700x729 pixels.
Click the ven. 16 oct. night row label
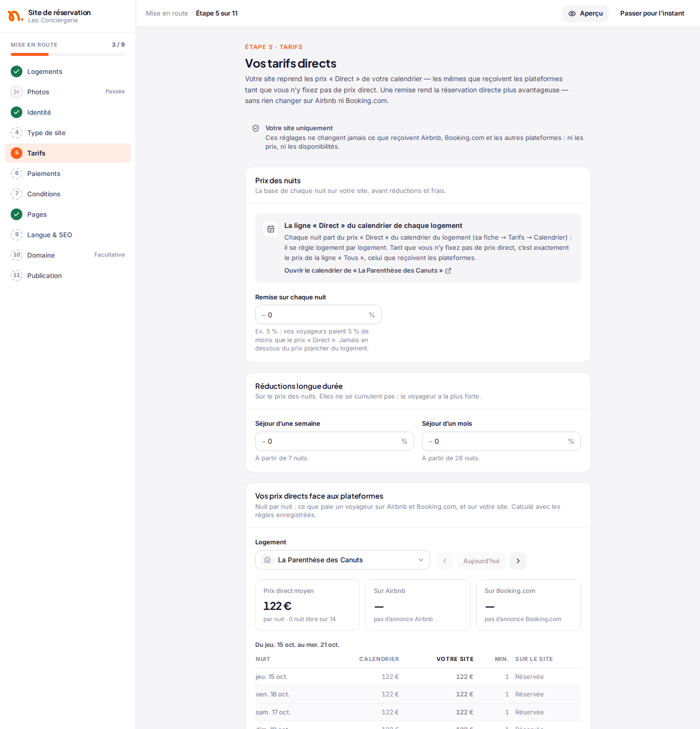point(273,694)
